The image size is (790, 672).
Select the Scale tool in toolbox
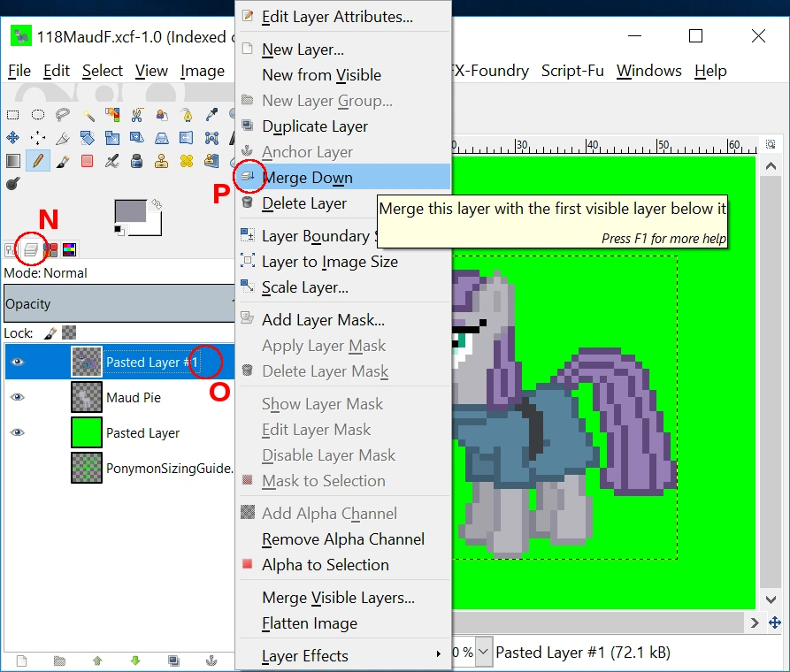(x=112, y=138)
